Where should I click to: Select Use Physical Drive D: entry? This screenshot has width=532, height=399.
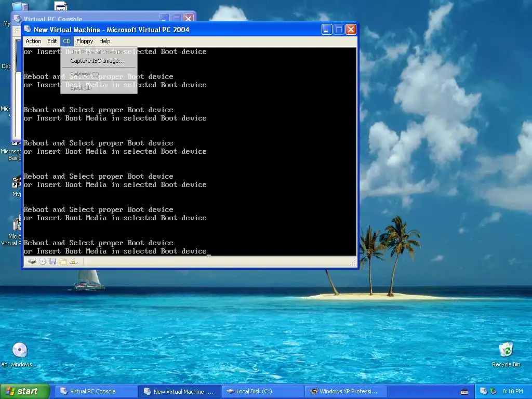tap(99, 52)
